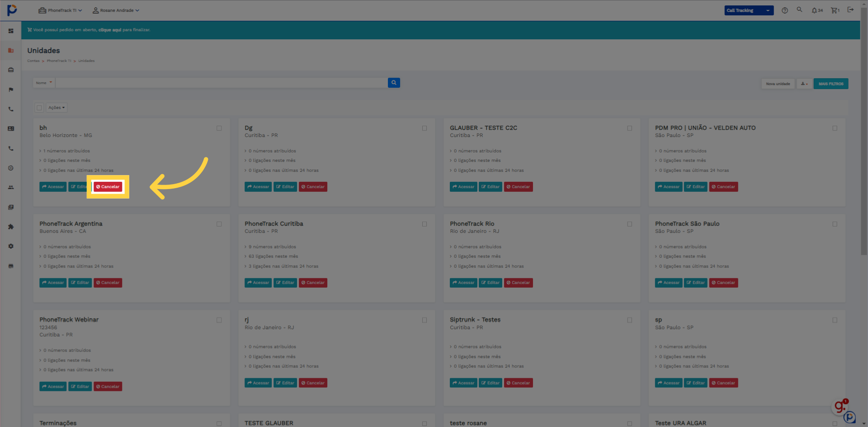The height and width of the screenshot is (427, 868).
Task: Open the circular target icon in sidebar
Action: coord(11,168)
